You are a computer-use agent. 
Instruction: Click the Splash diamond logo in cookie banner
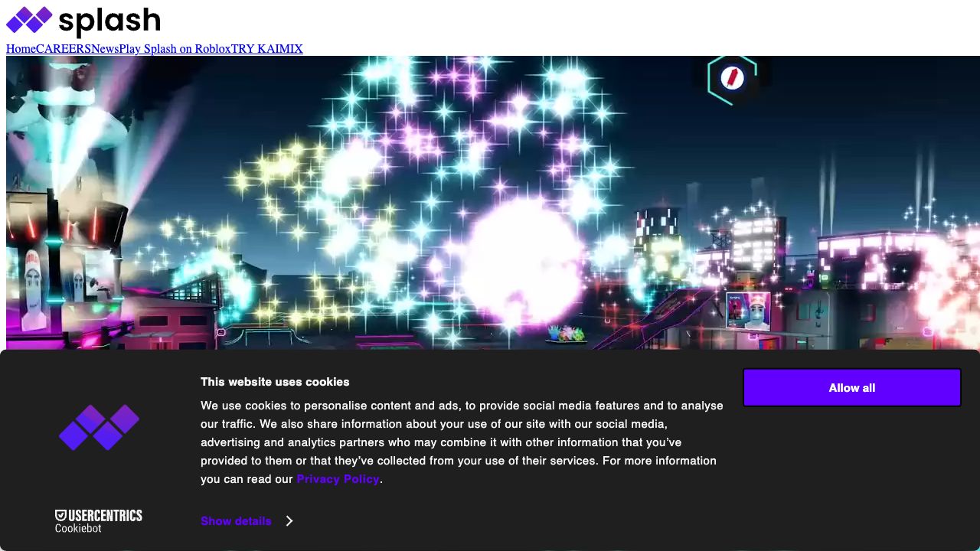pos(100,427)
